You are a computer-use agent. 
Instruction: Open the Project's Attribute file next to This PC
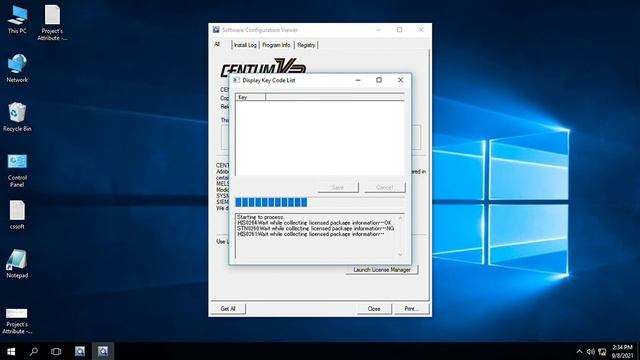[x=52, y=22]
